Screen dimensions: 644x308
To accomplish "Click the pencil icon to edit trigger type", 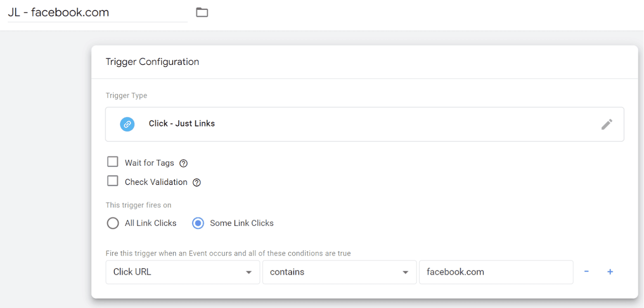I will (606, 124).
